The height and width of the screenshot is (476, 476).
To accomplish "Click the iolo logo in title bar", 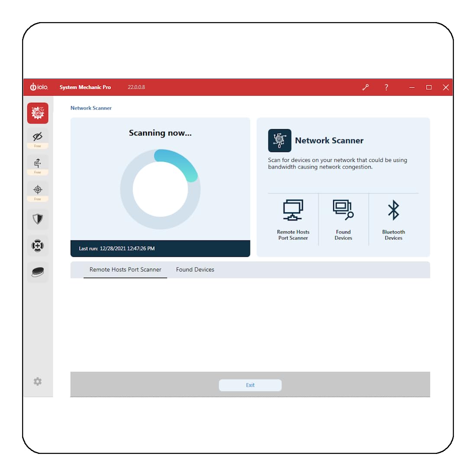I will [39, 87].
